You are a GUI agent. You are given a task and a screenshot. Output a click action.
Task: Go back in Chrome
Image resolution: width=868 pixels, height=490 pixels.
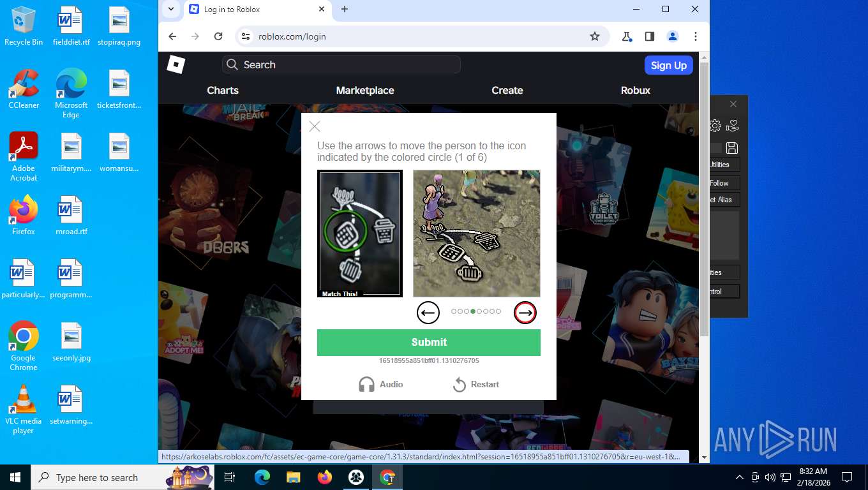[x=172, y=36]
